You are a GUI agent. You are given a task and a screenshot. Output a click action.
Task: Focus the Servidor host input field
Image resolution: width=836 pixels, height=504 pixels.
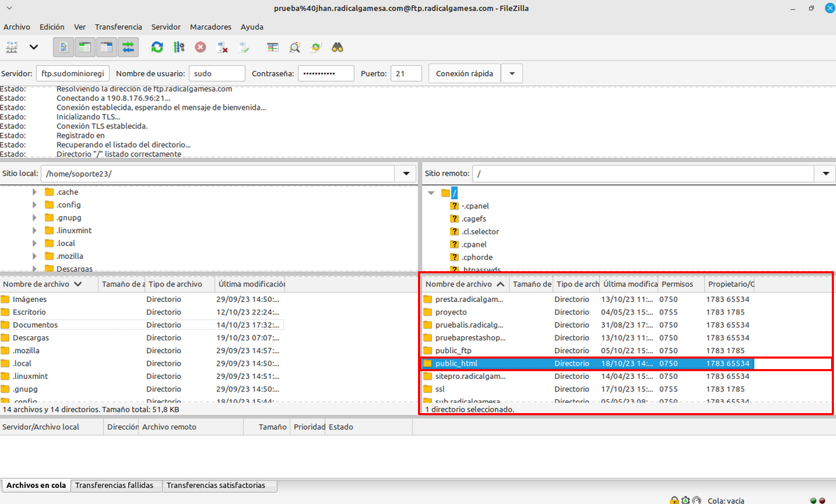click(x=73, y=73)
